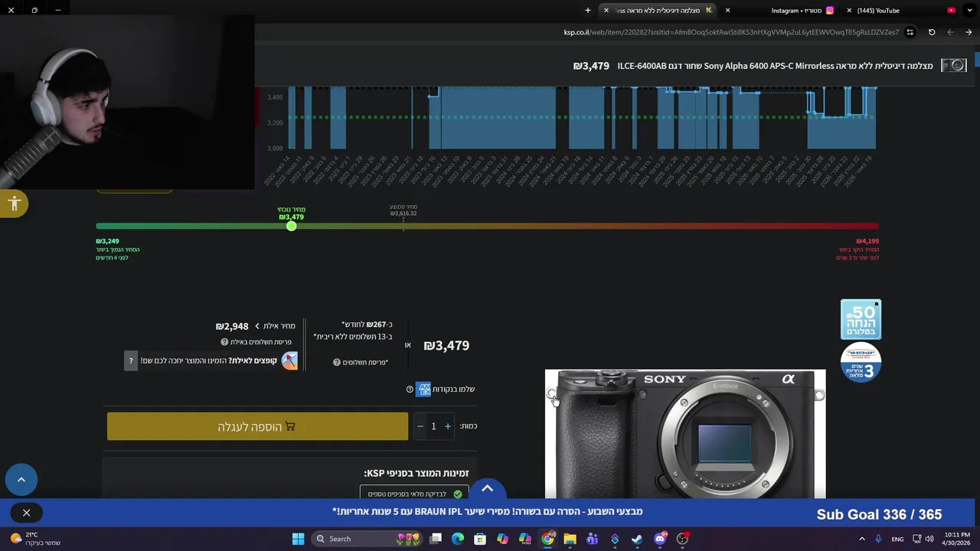Switch ENG input language
Screen dimensions: 980x551
[x=897, y=539]
